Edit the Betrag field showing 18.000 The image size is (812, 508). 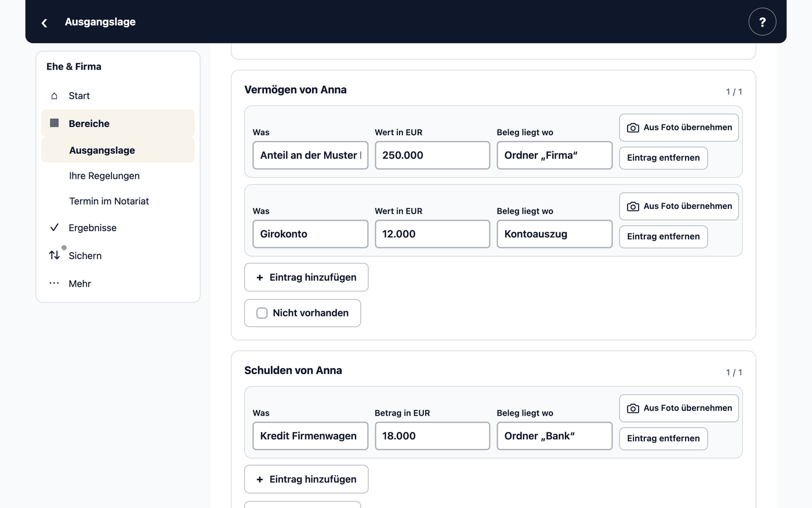click(x=433, y=436)
